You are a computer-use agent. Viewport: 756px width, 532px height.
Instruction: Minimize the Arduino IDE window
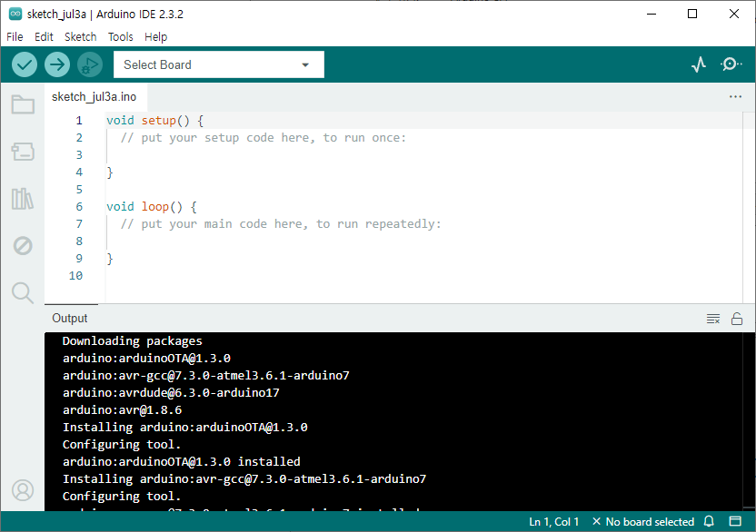point(652,14)
